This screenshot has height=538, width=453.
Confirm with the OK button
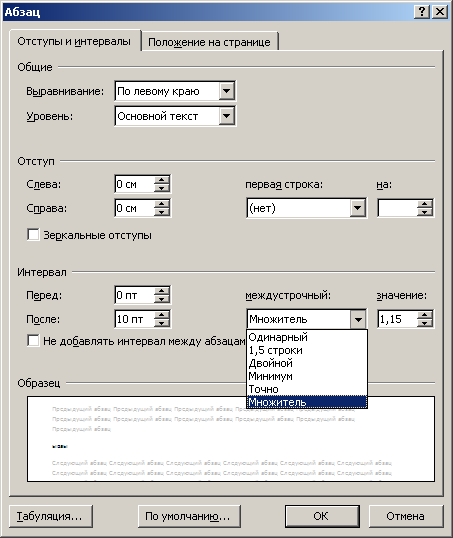(x=322, y=516)
